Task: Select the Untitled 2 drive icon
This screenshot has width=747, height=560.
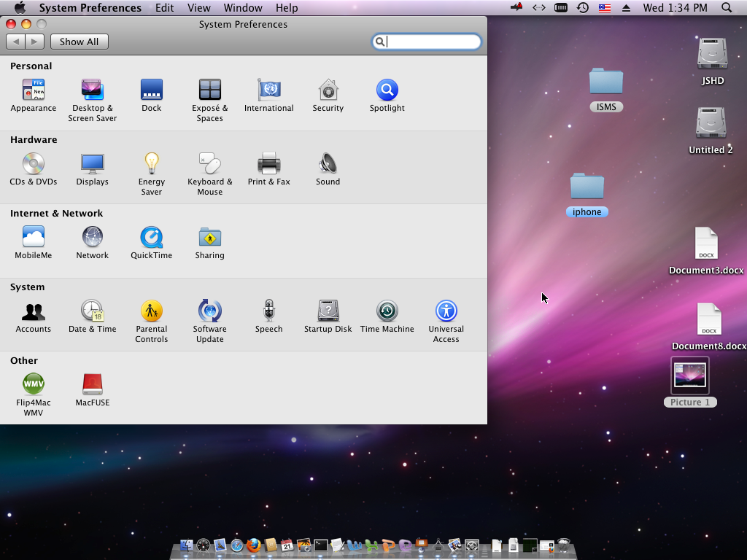Action: (711, 131)
